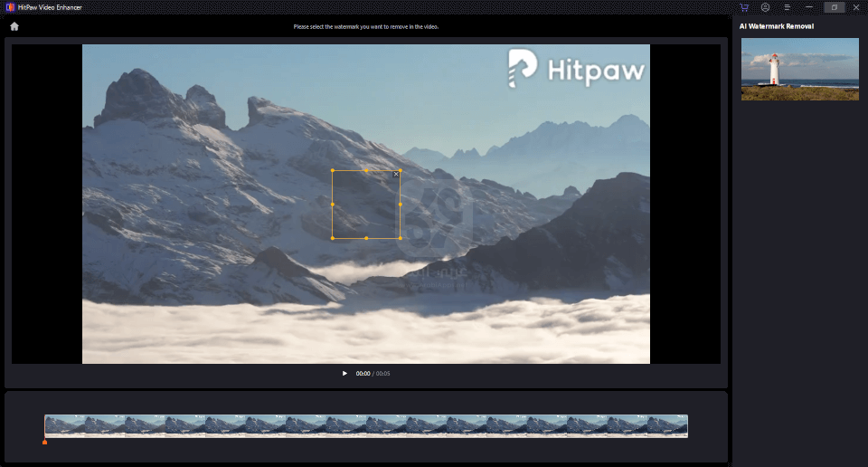
Task: Click inside the orange watermark selection box
Action: (x=366, y=205)
